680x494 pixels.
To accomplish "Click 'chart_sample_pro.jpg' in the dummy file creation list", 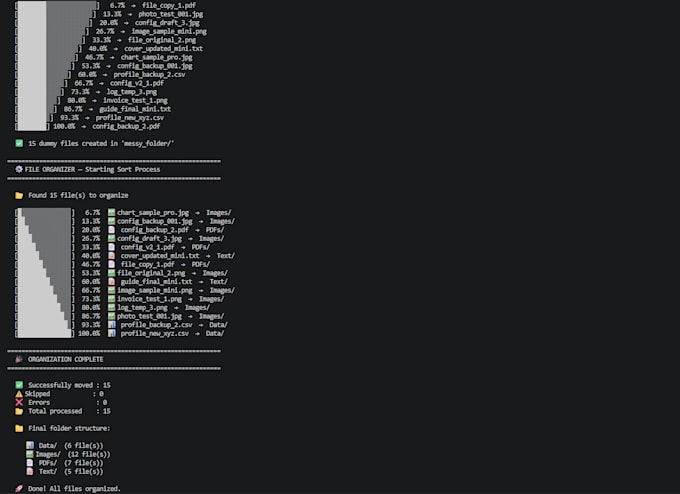I will [x=157, y=57].
